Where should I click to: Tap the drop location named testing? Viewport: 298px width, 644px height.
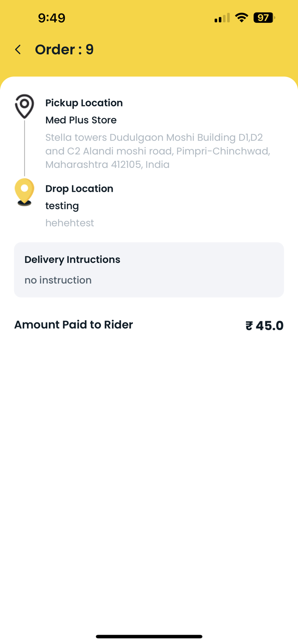(62, 206)
